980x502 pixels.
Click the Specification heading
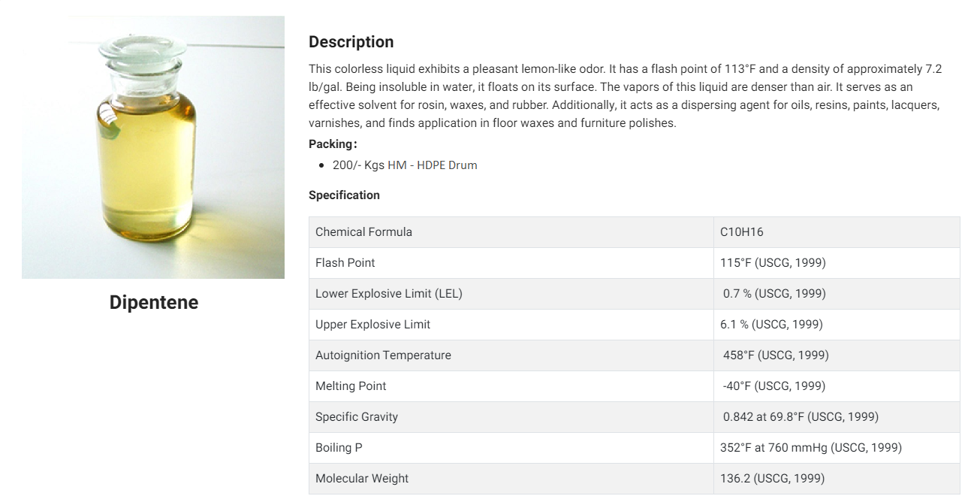coord(344,195)
